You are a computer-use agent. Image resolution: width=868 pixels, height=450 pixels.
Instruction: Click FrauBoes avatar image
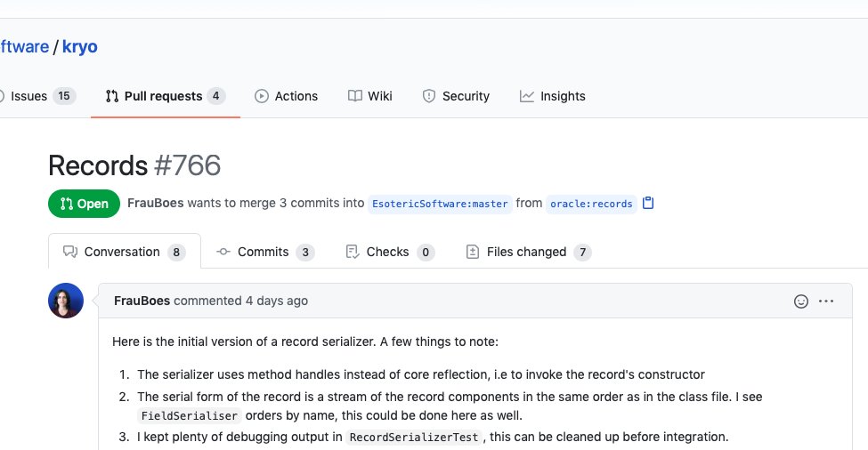66,301
